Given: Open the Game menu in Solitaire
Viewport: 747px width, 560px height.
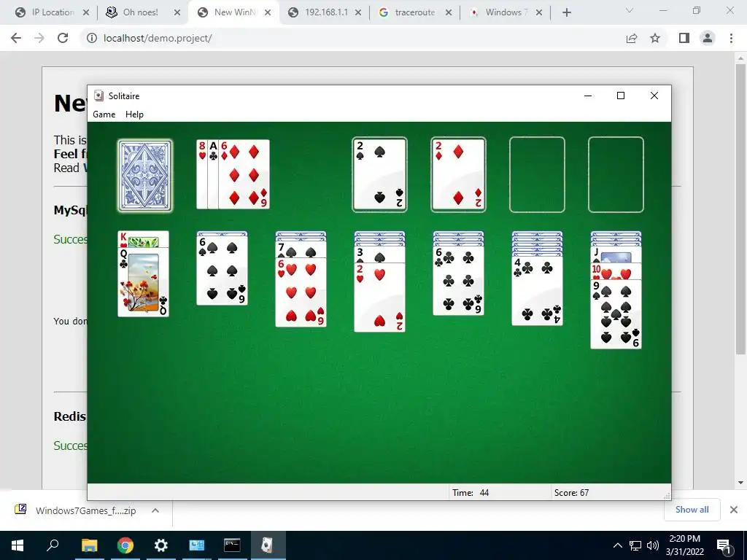Looking at the screenshot, I should [x=104, y=114].
